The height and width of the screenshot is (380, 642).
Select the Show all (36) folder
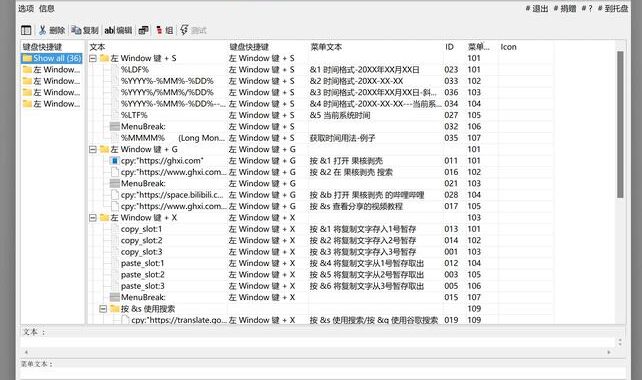click(x=52, y=58)
